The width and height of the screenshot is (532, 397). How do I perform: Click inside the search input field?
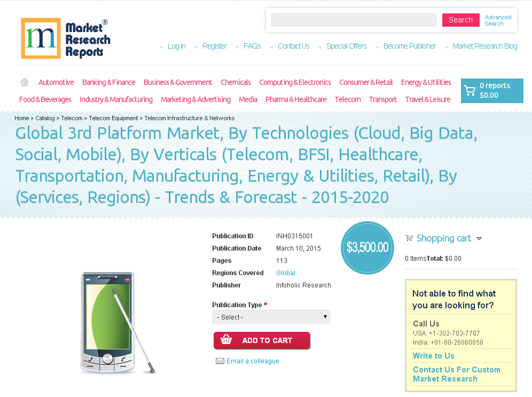[x=354, y=20]
